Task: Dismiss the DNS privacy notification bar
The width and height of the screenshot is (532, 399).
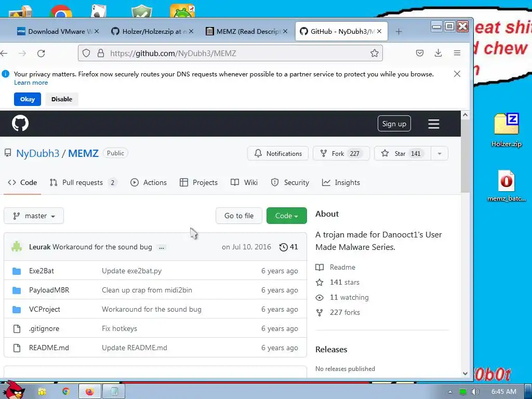Action: point(457,74)
